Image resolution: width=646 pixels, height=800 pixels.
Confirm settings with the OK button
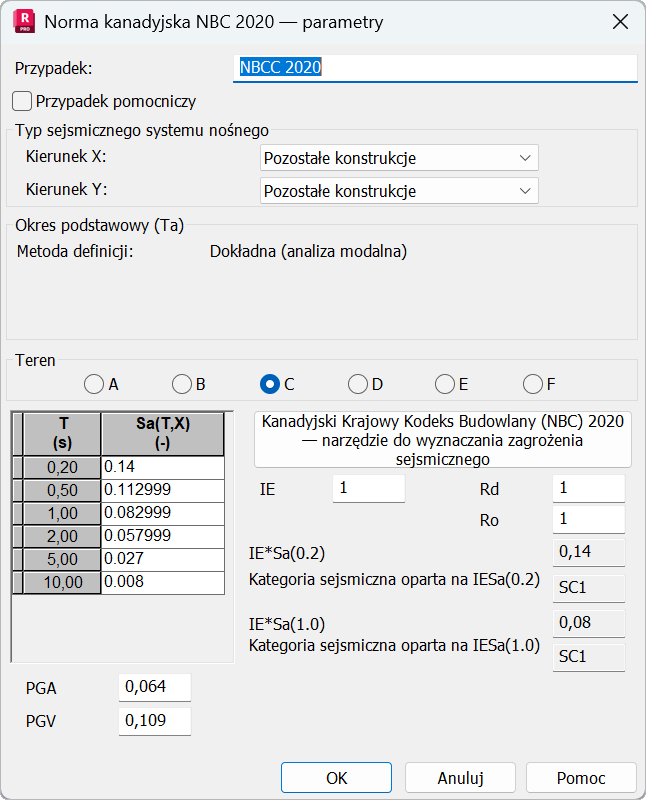[336, 778]
